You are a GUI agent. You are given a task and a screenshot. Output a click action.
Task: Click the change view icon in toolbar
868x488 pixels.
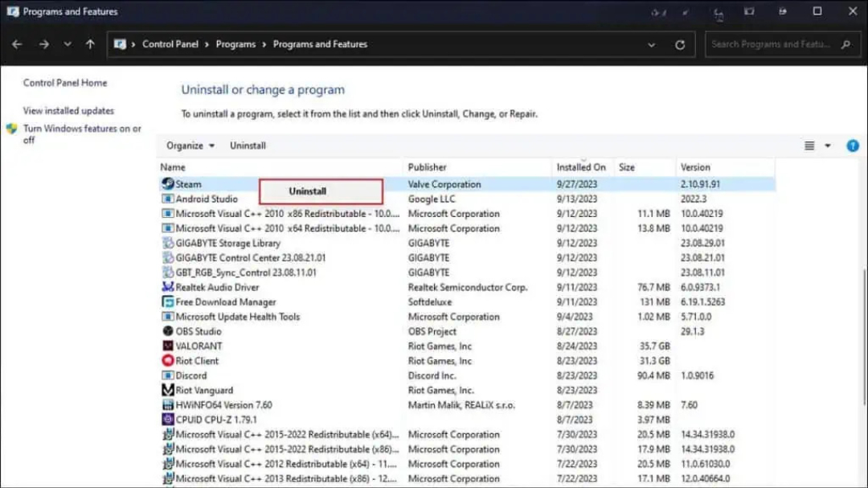point(809,146)
